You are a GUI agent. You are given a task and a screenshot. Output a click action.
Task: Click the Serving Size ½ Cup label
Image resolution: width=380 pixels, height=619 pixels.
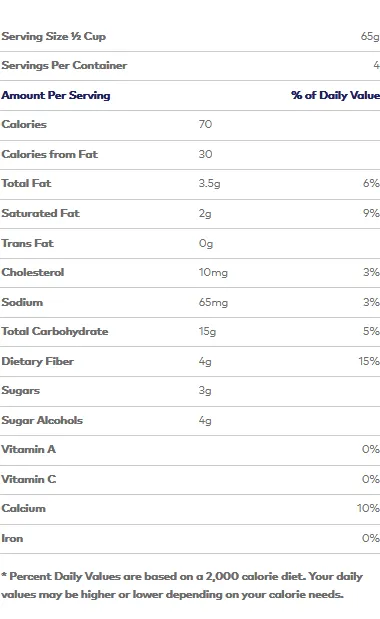[x=54, y=36]
